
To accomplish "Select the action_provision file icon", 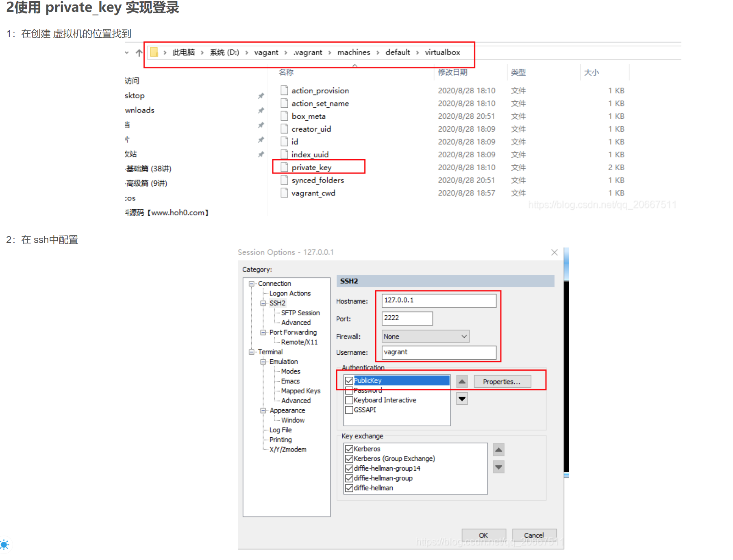I will pyautogui.click(x=285, y=90).
